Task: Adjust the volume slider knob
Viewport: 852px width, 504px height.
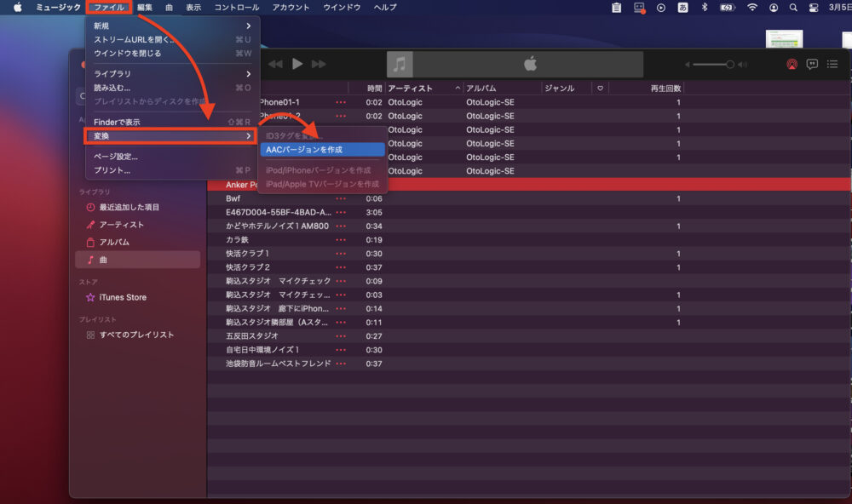Action: 730,64
